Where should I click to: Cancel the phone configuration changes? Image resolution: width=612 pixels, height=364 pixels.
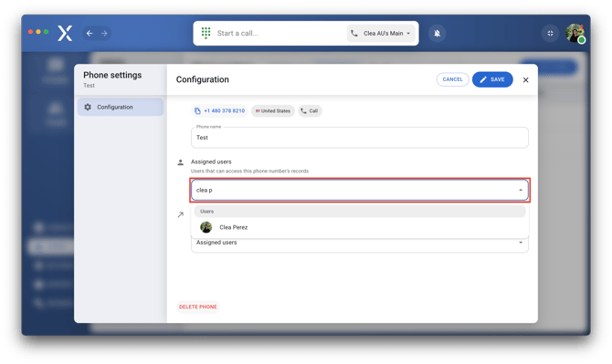click(x=452, y=79)
